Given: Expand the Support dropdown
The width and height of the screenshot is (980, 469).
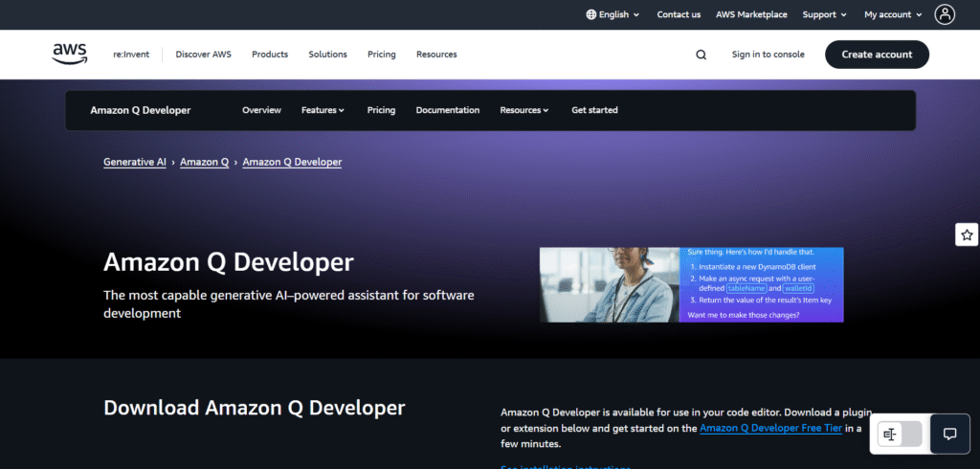Looking at the screenshot, I should 824,14.
